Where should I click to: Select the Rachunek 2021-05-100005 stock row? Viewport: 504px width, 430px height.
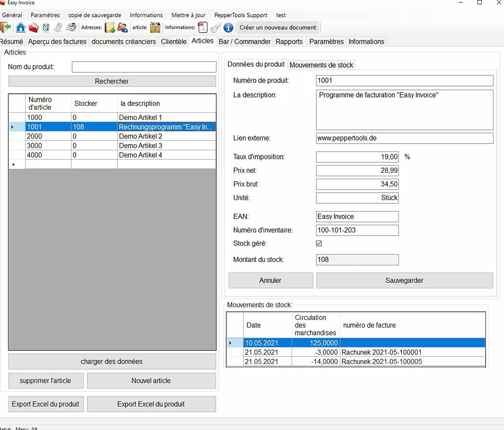[356, 361]
